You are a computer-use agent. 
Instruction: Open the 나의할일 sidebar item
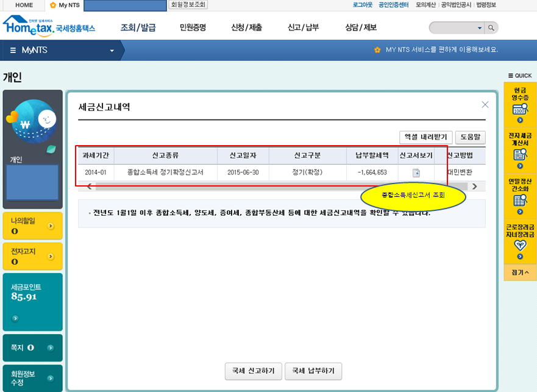click(32, 226)
